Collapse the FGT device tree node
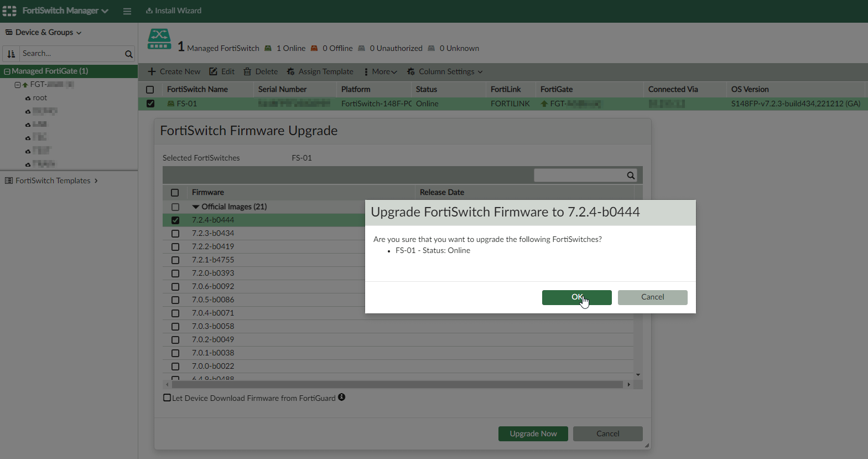868x459 pixels. [18, 85]
